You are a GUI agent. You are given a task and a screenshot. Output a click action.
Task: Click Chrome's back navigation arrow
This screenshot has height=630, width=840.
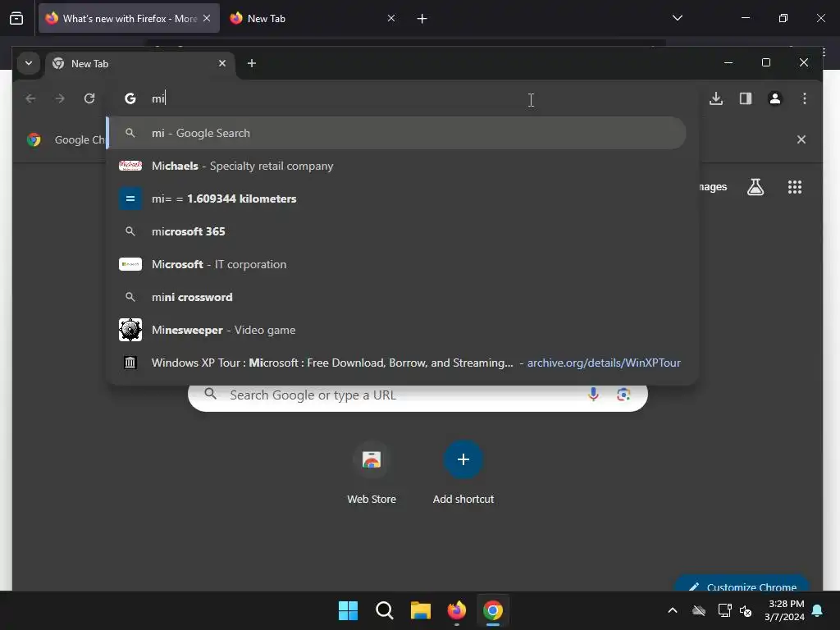pos(30,98)
